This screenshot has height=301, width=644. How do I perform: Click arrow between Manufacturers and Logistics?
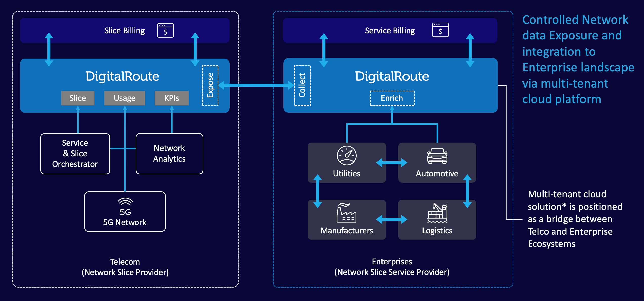[x=392, y=219]
